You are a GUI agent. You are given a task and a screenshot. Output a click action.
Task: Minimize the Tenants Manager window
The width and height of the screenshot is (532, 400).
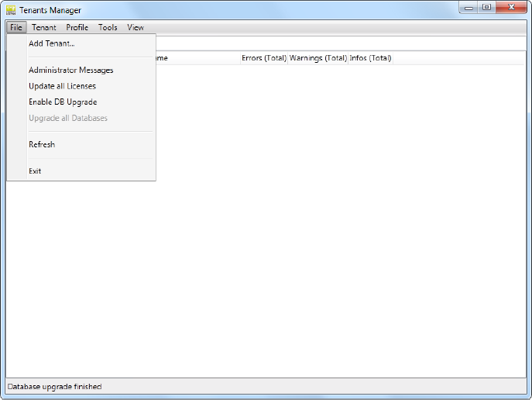469,8
